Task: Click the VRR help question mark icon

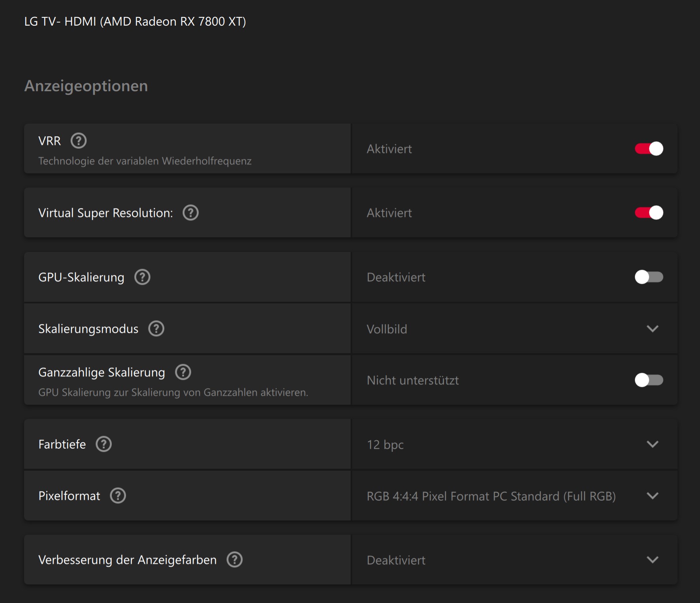Action: coord(79,141)
